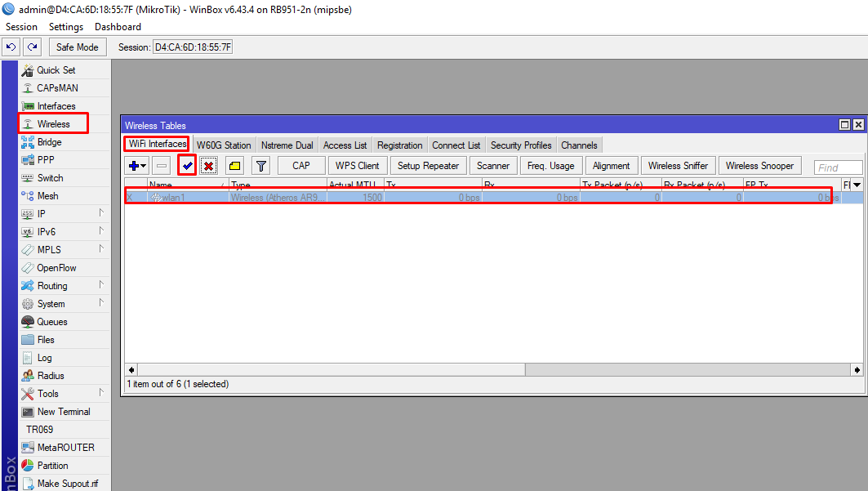The image size is (868, 491).
Task: Click the Setup Repeater button
Action: [428, 166]
